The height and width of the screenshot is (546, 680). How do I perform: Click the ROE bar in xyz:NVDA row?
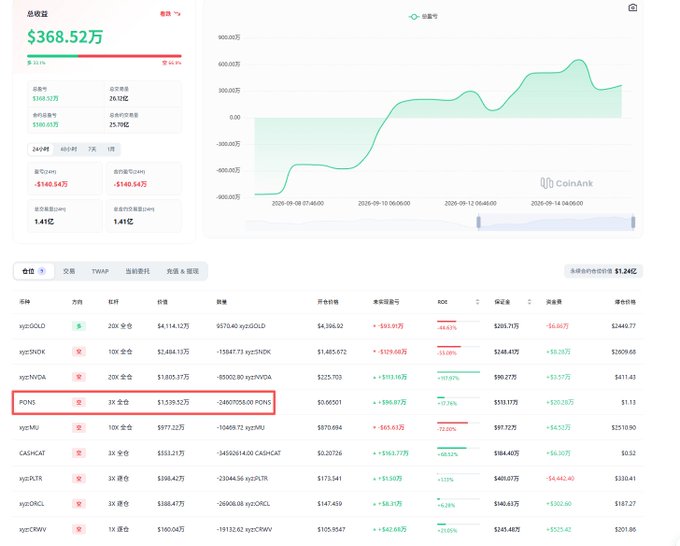[458, 372]
